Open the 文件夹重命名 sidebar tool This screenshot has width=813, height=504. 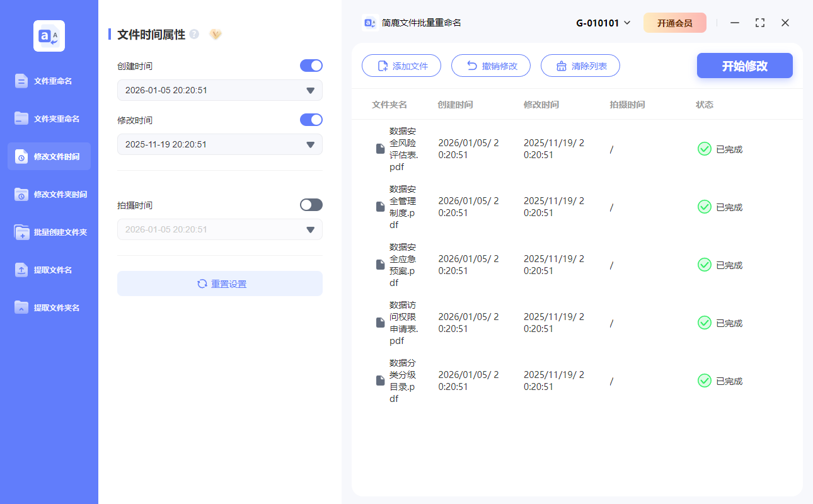[x=49, y=118]
